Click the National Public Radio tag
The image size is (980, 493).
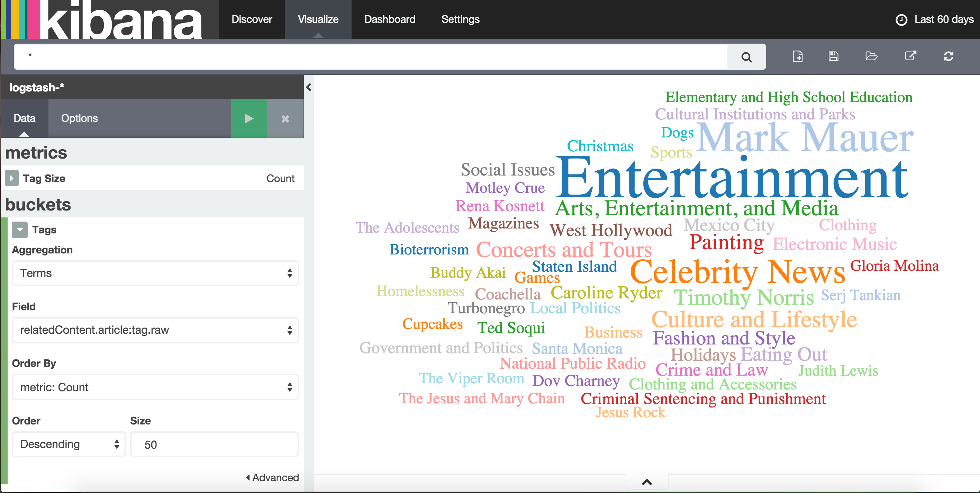(x=573, y=364)
